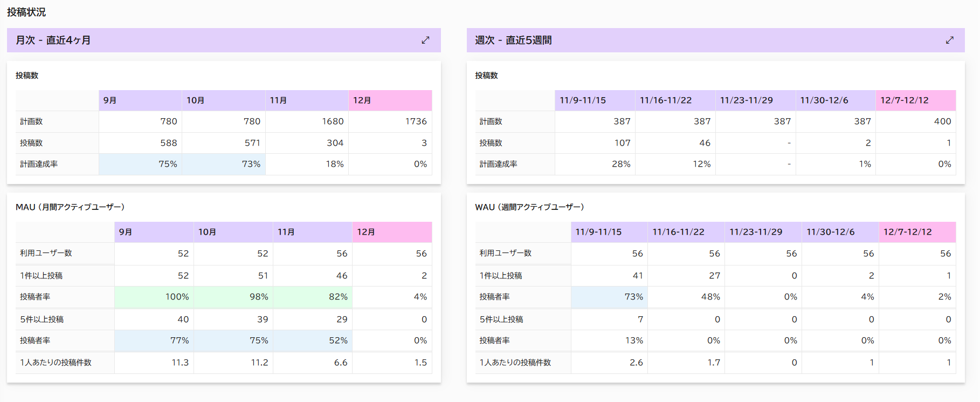
Task: Select the 75% 計画達成率 cell for 9月
Action: 140,164
